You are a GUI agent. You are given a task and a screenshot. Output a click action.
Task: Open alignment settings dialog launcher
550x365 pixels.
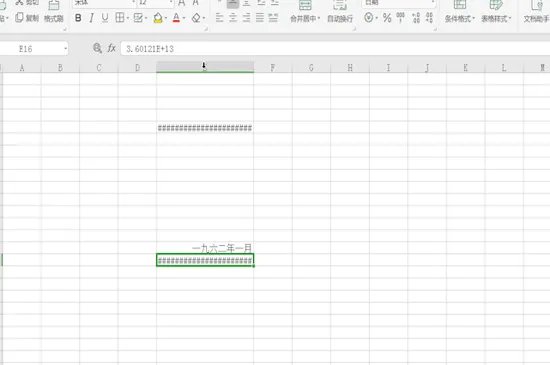click(354, 29)
